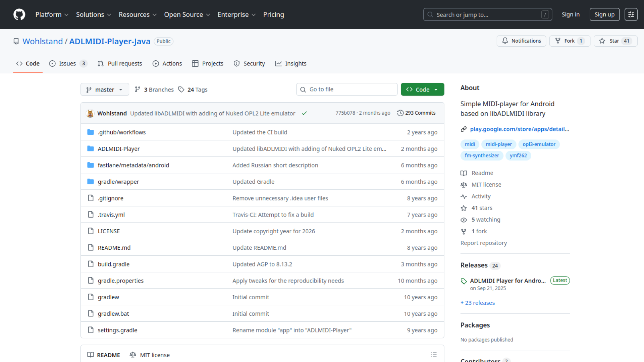Switch to the Pull requests tab

point(120,63)
